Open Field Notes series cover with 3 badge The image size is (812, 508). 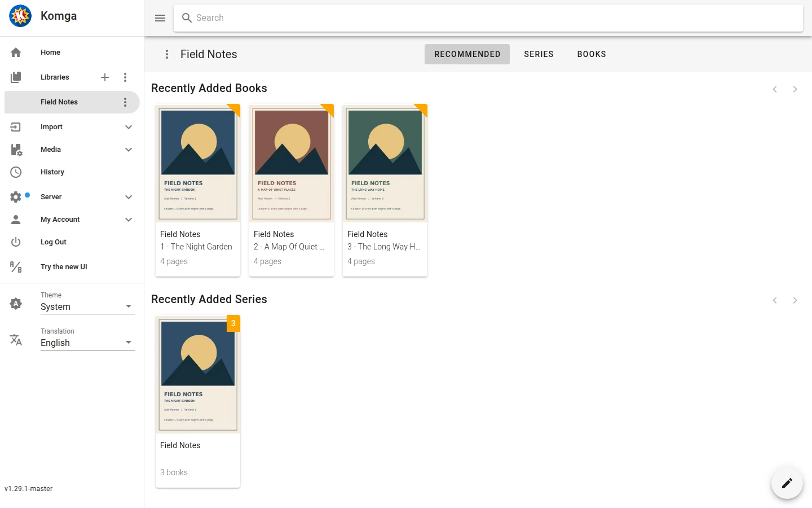198,374
